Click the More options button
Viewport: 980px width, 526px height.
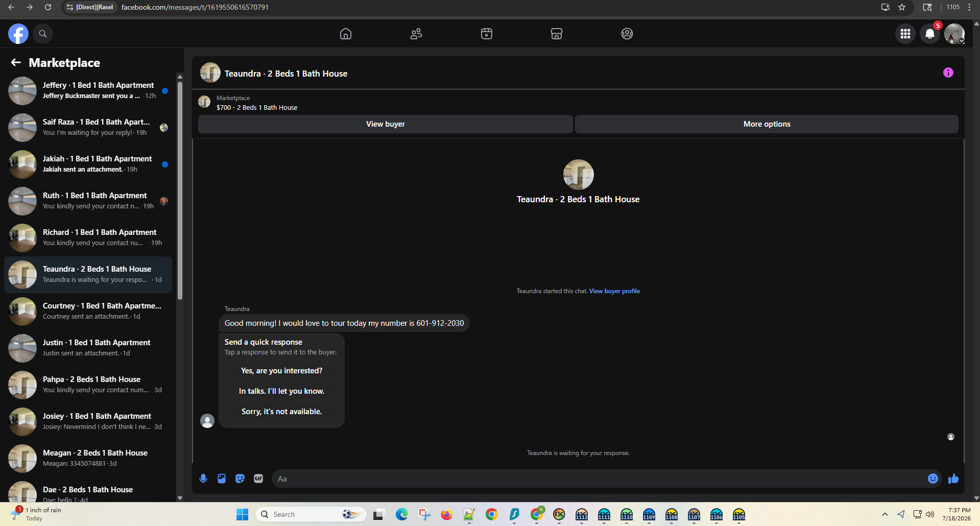[767, 124]
